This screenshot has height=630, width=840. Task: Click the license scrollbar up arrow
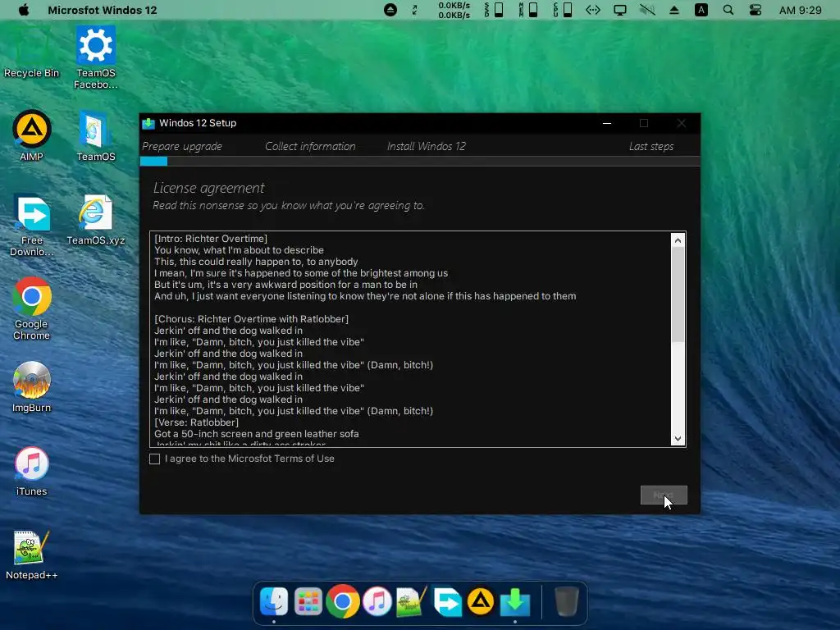678,240
